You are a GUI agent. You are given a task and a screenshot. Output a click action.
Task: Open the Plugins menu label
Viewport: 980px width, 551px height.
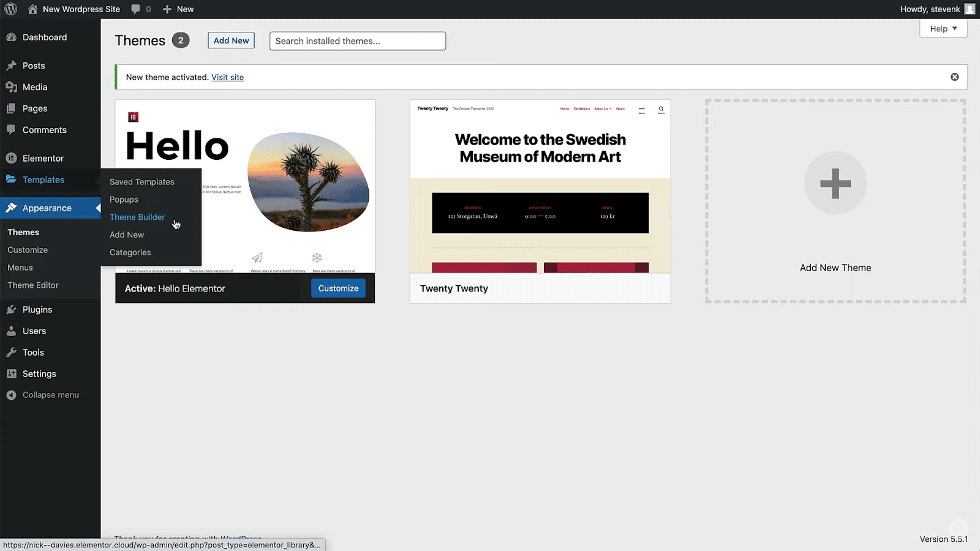pos(37,310)
